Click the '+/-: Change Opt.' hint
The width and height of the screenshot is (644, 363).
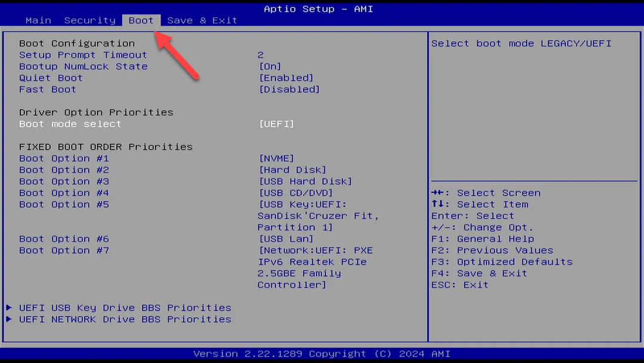tap(482, 227)
